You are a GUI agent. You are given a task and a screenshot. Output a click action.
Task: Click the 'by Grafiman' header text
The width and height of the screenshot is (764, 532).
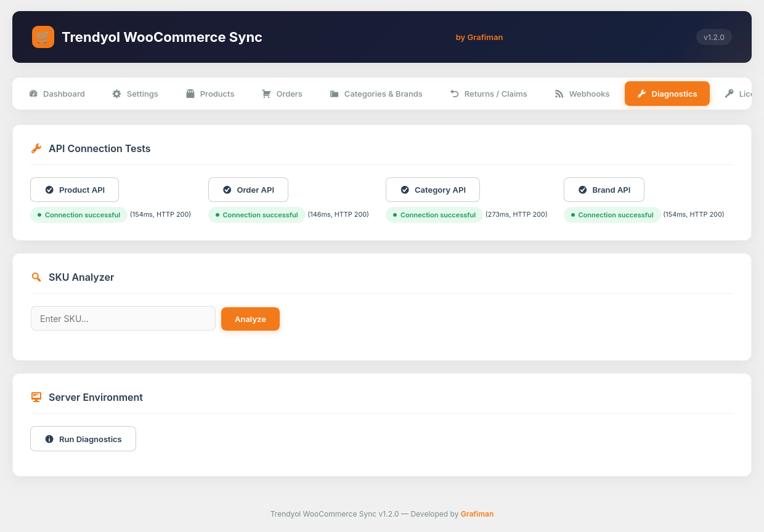point(479,37)
